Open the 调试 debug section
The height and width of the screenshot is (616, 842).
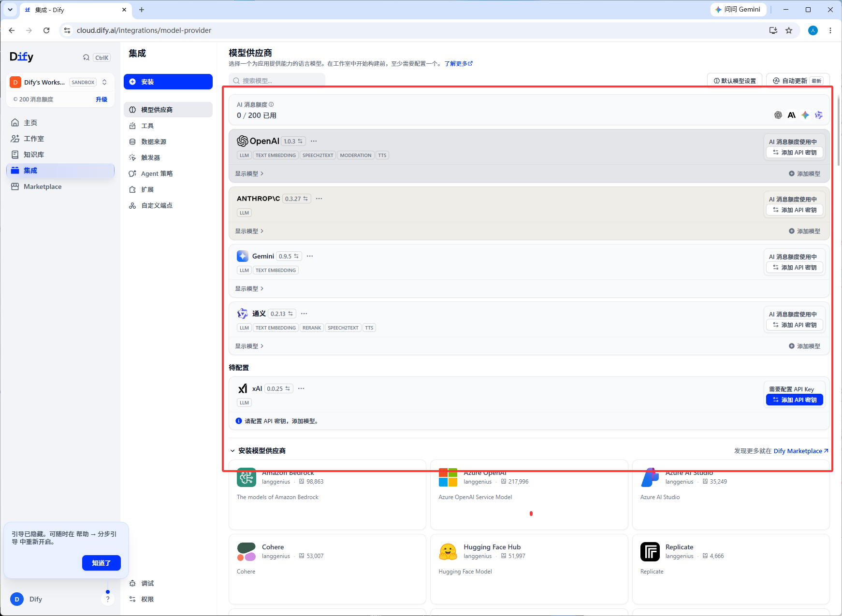tap(168, 583)
